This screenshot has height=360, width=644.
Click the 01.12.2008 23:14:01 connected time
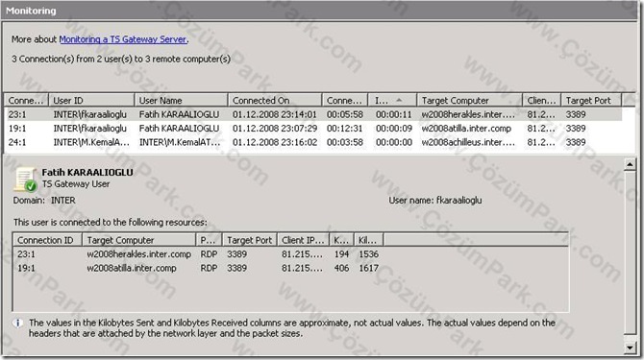tap(274, 114)
